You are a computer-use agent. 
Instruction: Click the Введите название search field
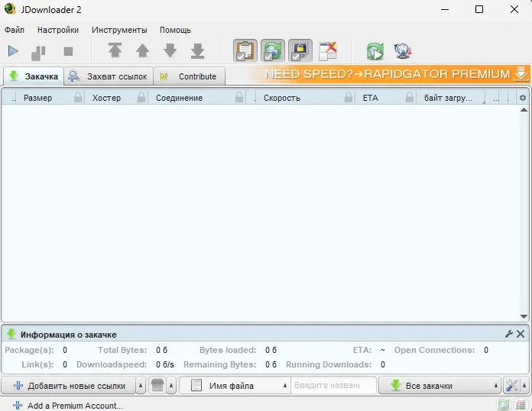pyautogui.click(x=333, y=386)
